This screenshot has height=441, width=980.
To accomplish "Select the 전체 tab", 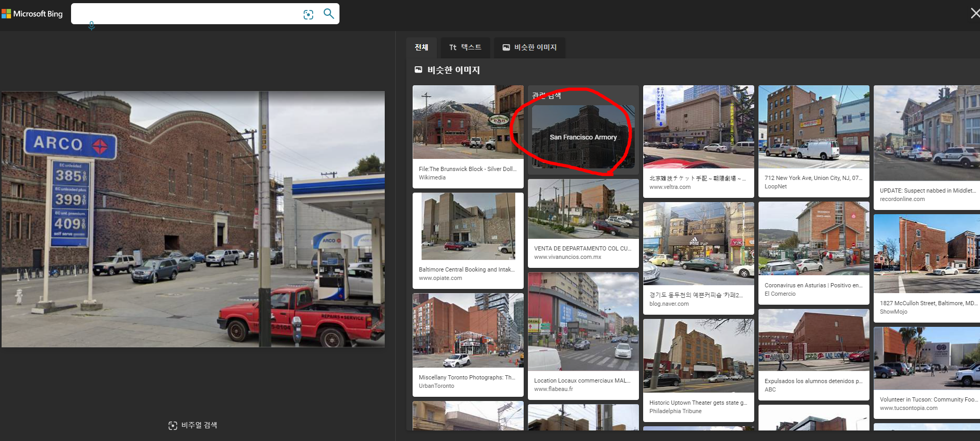I will (x=422, y=47).
